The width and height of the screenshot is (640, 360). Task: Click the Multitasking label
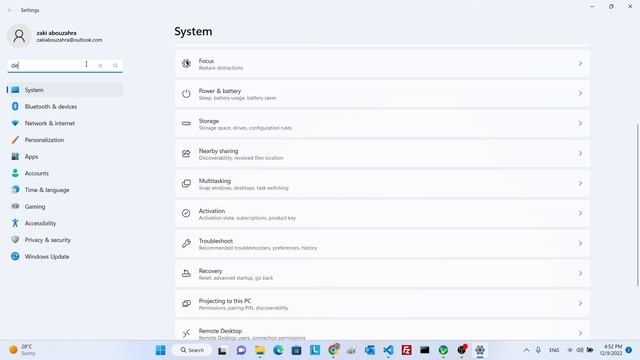215,181
